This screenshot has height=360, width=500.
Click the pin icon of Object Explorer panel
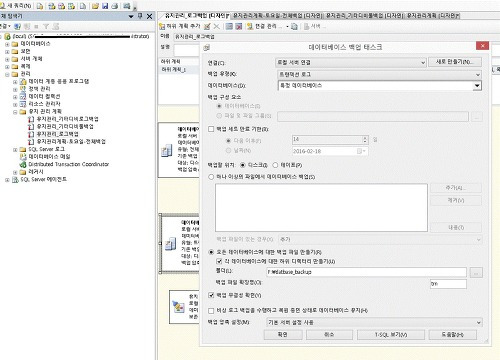pyautogui.click(x=140, y=16)
